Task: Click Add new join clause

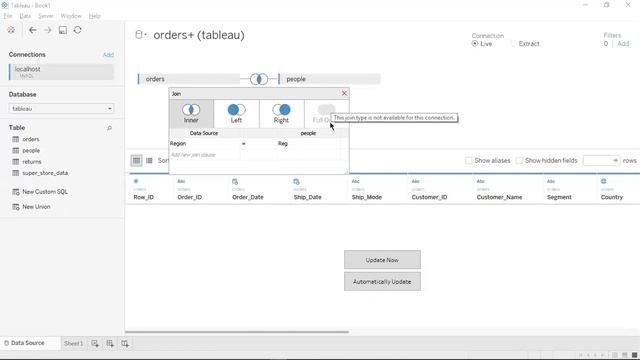Action: (193, 155)
